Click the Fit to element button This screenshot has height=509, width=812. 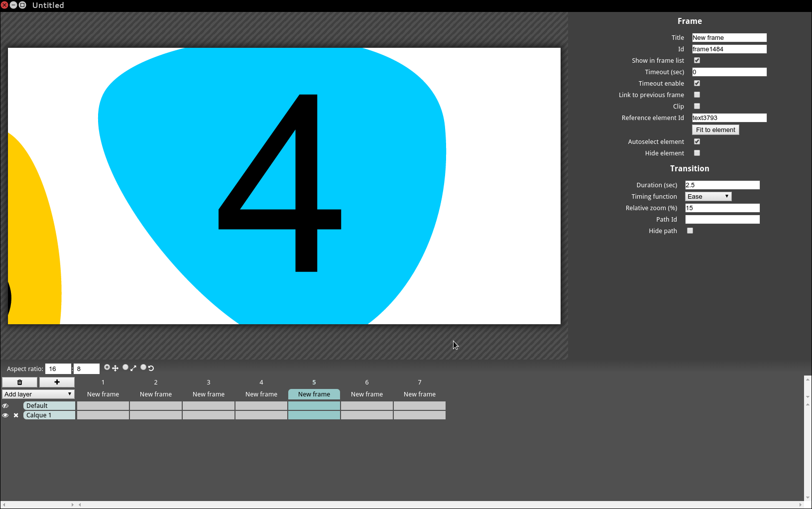715,129
